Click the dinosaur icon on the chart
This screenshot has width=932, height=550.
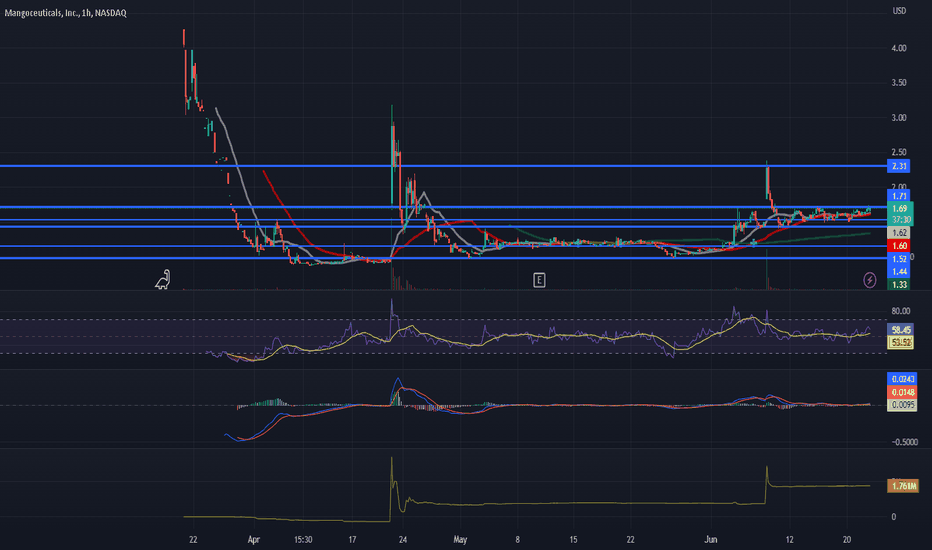pos(163,279)
